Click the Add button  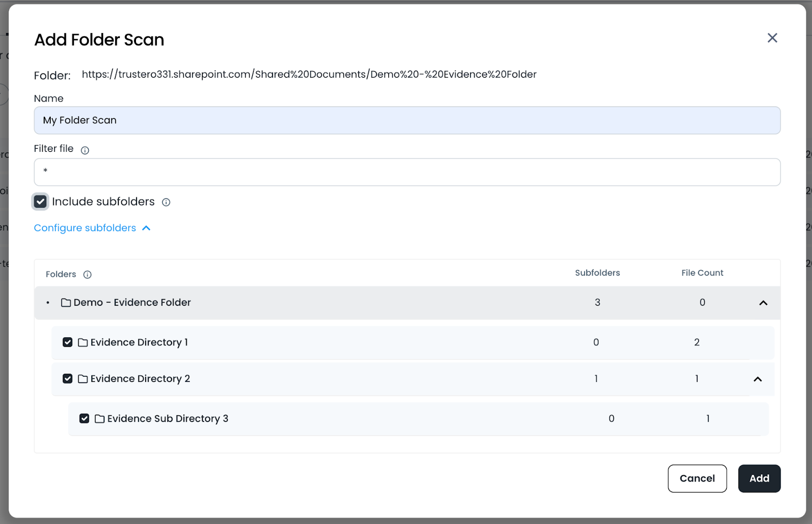(x=759, y=478)
